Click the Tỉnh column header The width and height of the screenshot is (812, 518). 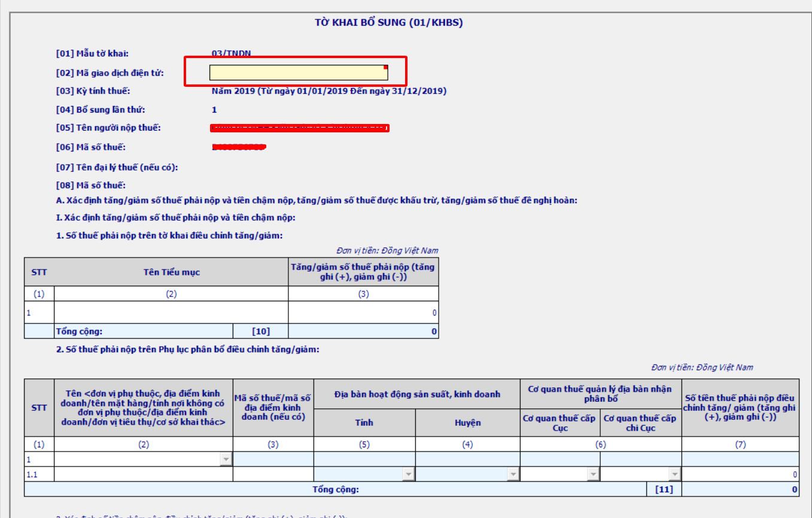364,422
